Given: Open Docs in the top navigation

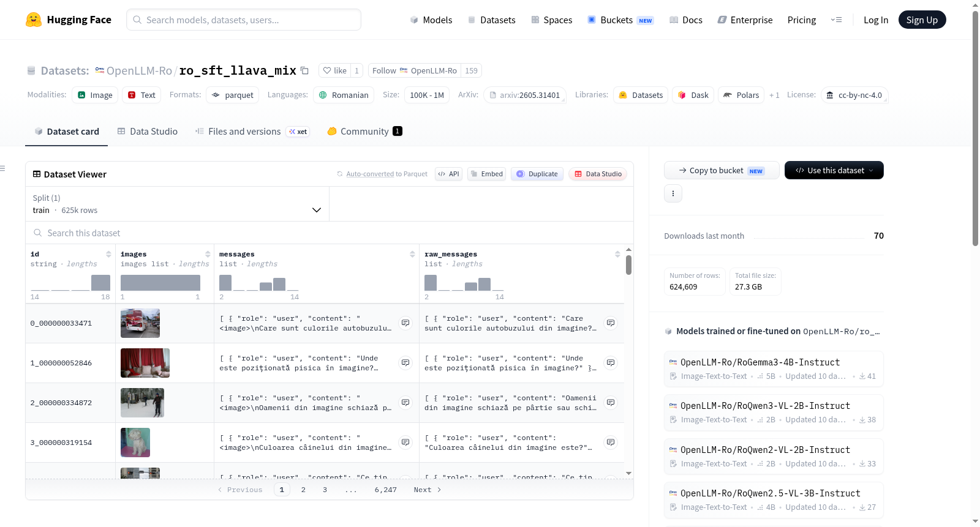Looking at the screenshot, I should point(686,20).
